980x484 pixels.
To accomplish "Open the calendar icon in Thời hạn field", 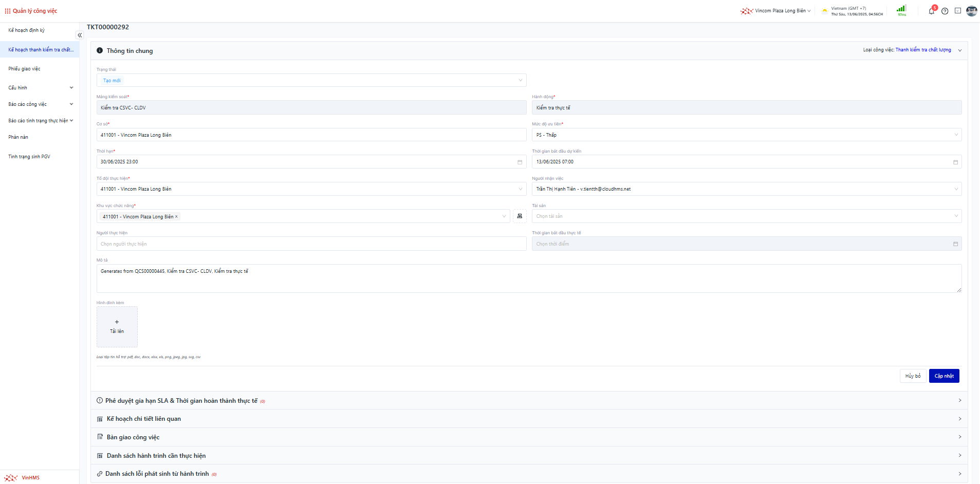I will click(x=520, y=162).
